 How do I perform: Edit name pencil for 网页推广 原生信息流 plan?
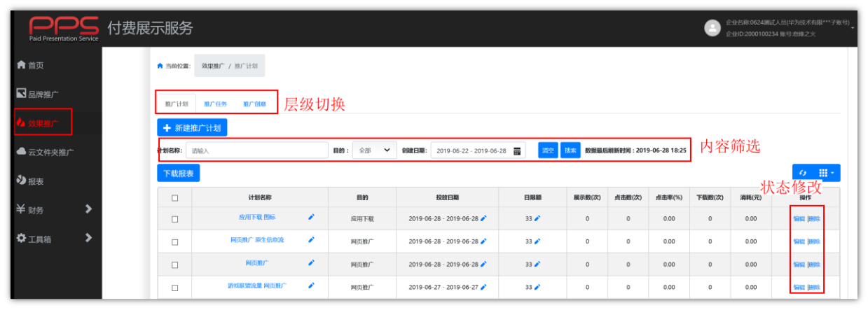tap(311, 239)
